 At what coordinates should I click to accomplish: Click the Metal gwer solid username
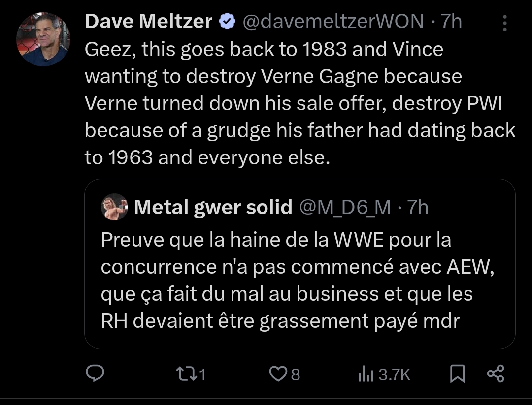point(213,207)
